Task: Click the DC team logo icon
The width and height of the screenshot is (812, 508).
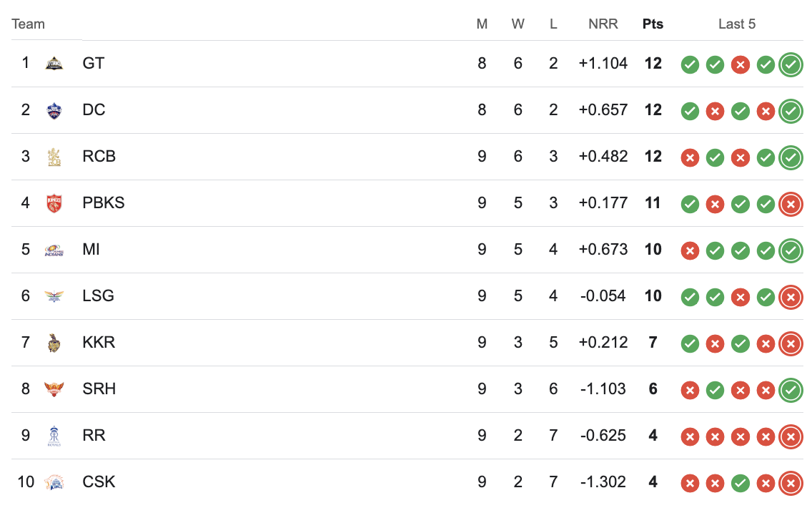Action: point(54,110)
